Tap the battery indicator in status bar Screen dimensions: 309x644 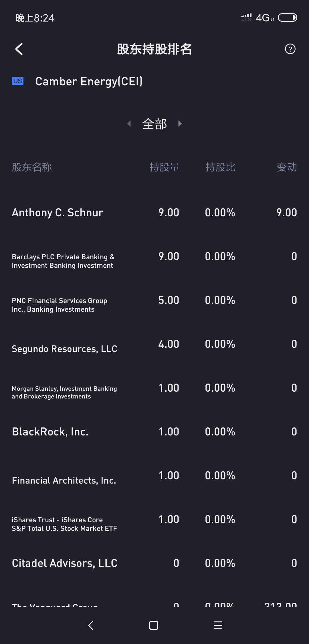pyautogui.click(x=288, y=18)
